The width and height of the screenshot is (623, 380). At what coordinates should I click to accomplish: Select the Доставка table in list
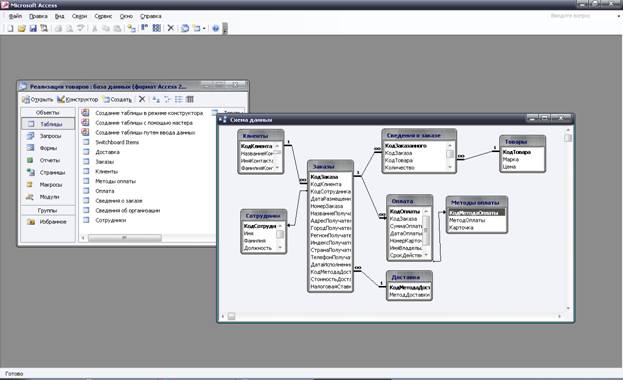[107, 152]
